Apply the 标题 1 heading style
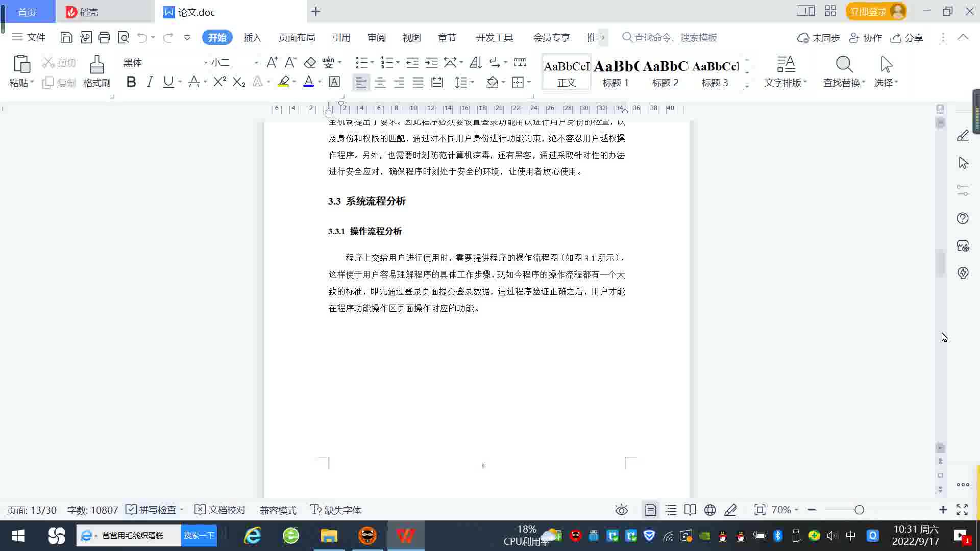The height and width of the screenshot is (551, 980). click(616, 72)
